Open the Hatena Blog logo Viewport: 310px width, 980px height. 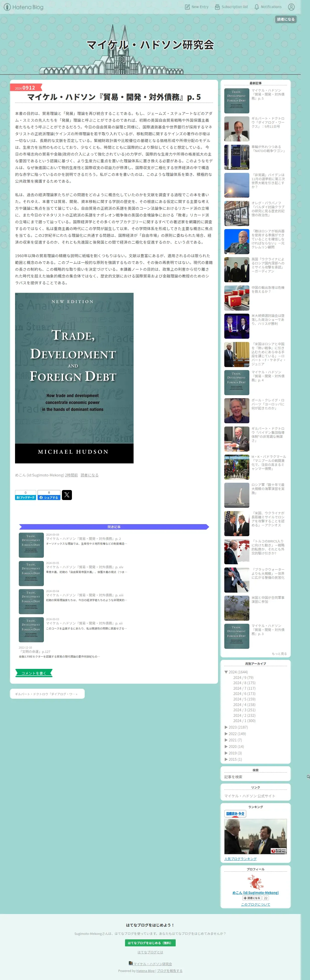tap(23, 7)
